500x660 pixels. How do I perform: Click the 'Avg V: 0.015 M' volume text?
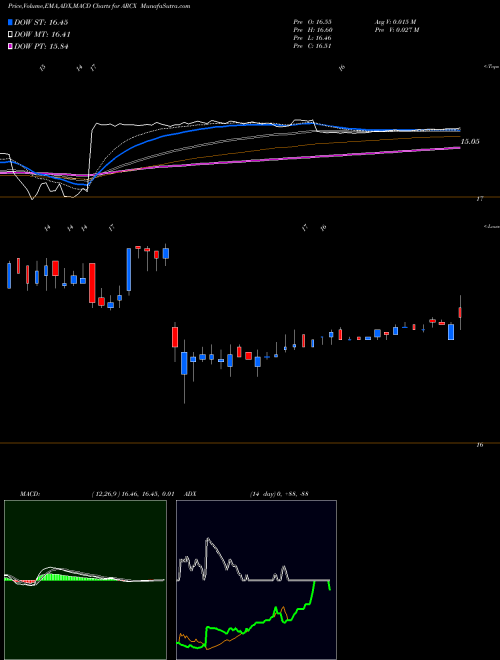click(395, 21)
